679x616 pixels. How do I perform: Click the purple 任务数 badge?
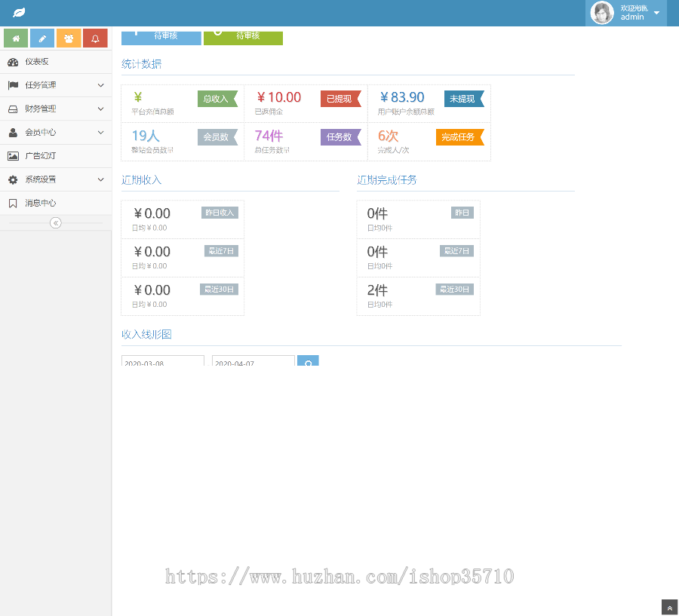(340, 137)
